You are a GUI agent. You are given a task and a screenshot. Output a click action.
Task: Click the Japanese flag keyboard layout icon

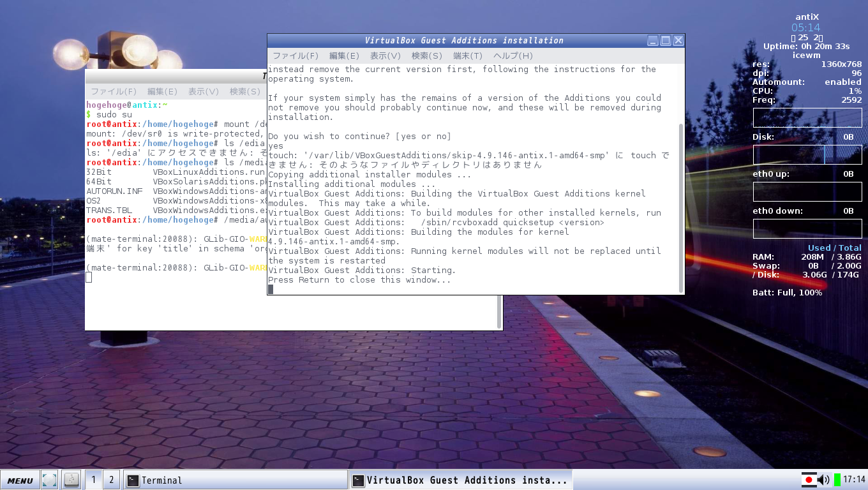809,480
